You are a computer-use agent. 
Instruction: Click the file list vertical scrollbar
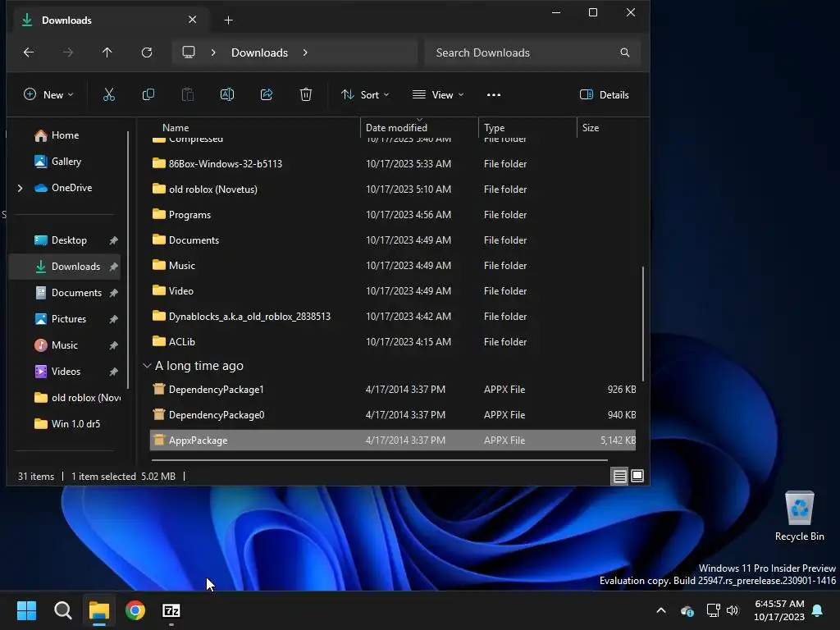(x=642, y=323)
